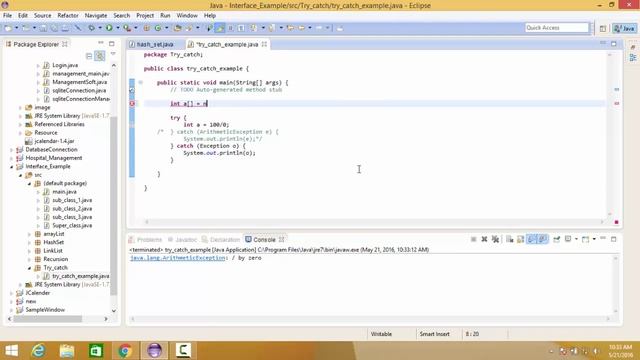The width and height of the screenshot is (640, 360).
Task: Collapse the Interface_Example project
Action: [x=11, y=167]
